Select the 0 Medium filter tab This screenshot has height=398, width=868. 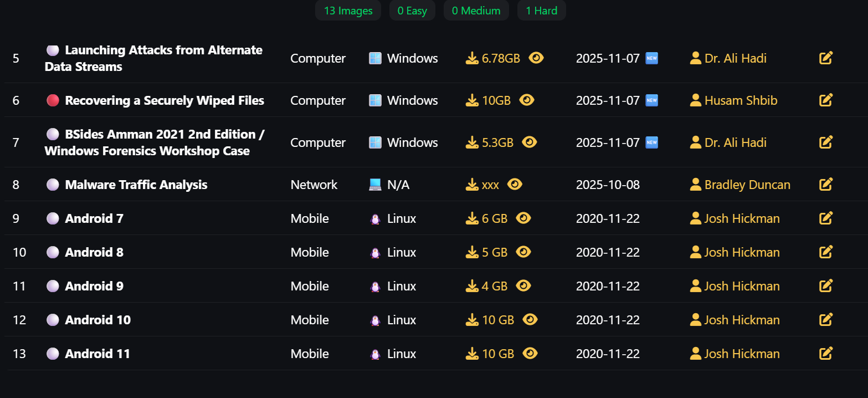click(476, 10)
